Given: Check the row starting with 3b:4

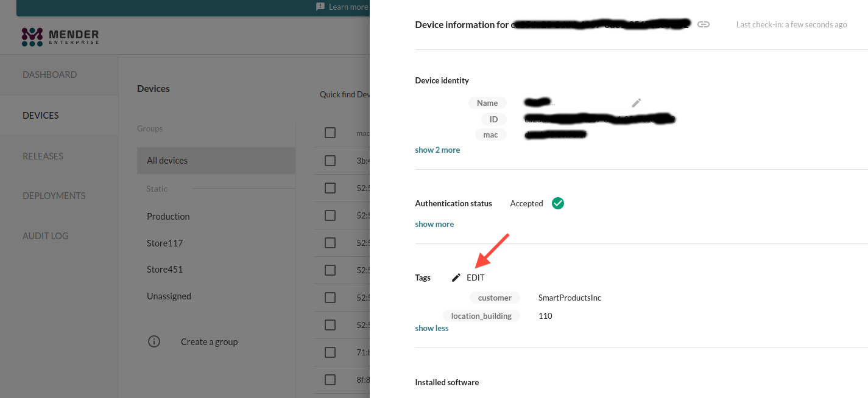Looking at the screenshot, I should (x=330, y=161).
